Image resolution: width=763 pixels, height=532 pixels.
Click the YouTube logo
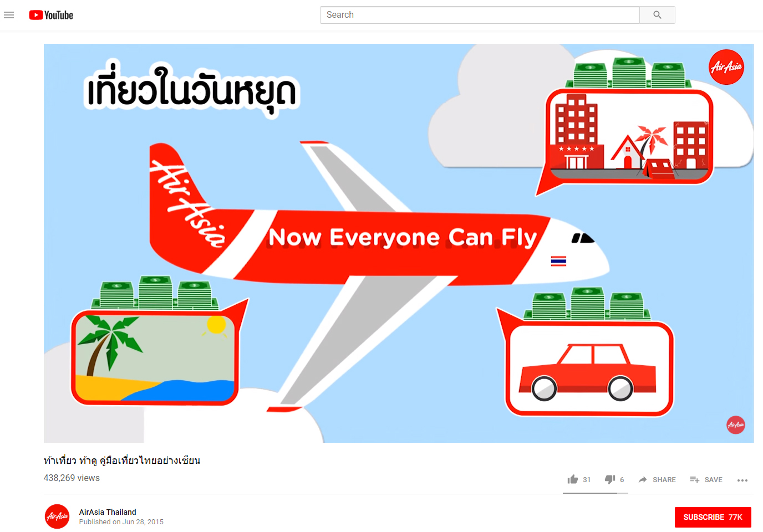(x=51, y=15)
